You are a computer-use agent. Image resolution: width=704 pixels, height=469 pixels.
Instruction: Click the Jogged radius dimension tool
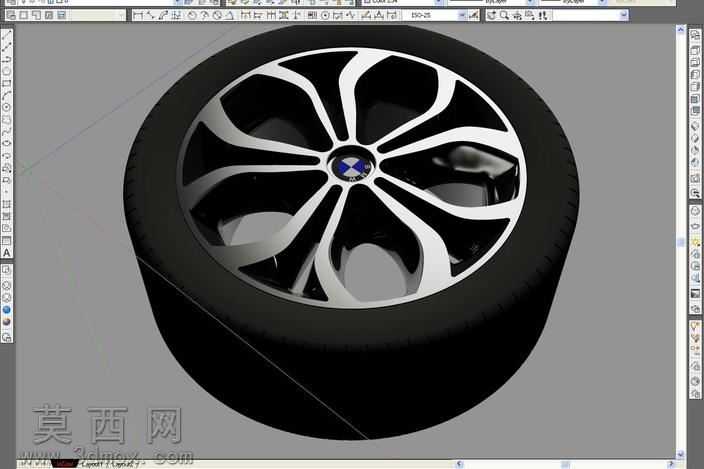(204, 16)
